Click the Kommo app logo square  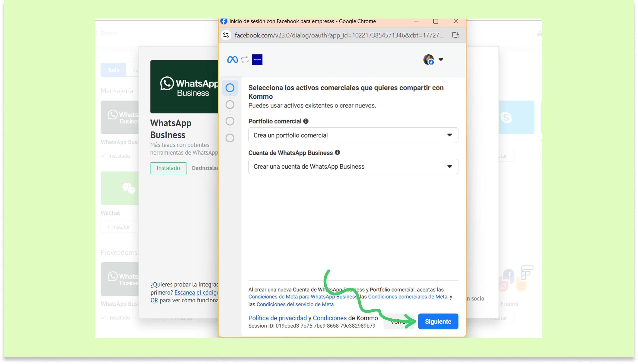(257, 60)
